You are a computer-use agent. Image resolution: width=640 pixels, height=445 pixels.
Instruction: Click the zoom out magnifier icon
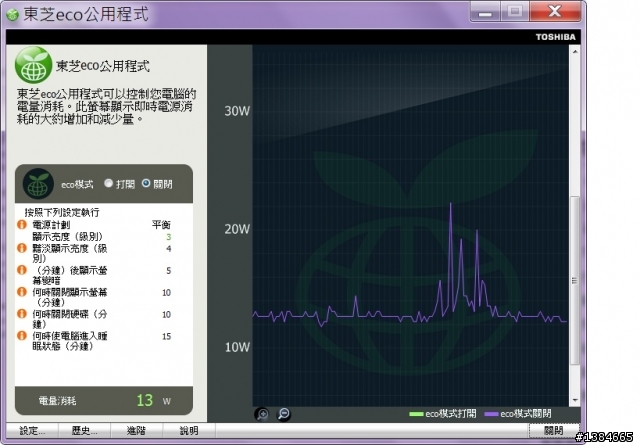coord(284,414)
